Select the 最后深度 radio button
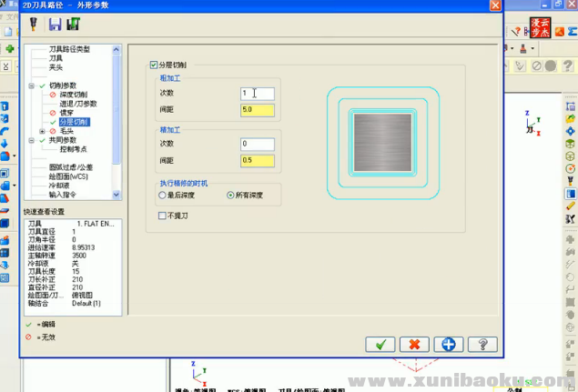This screenshot has width=578, height=392. tap(162, 195)
